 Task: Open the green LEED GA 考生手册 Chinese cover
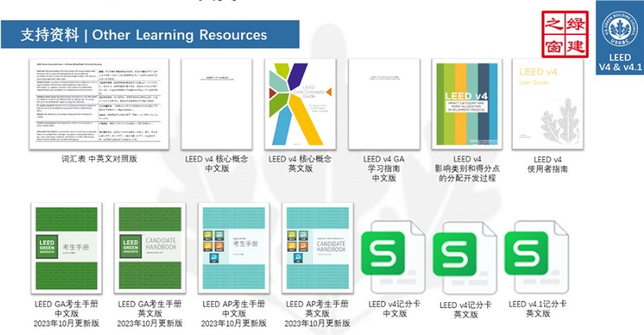click(67, 248)
